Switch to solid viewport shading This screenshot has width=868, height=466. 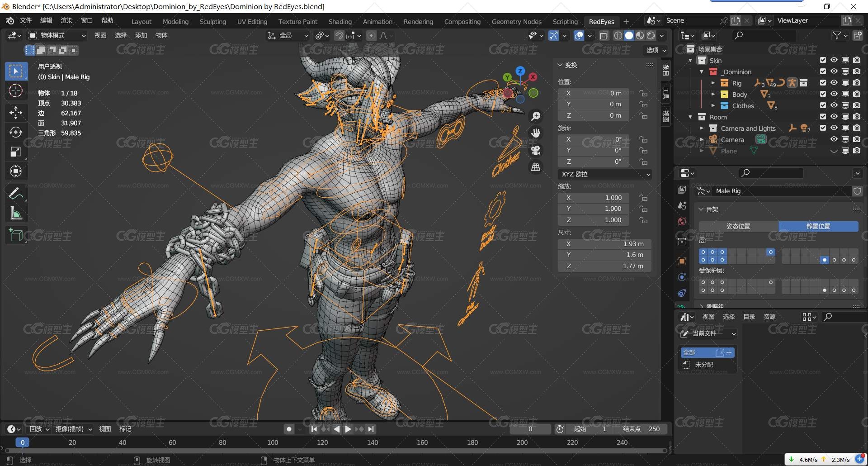click(x=629, y=35)
